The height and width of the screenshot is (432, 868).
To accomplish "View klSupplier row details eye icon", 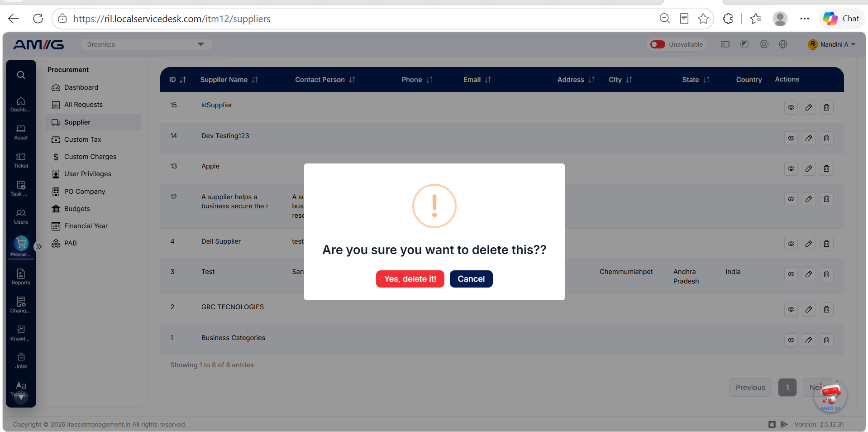I will pos(791,107).
